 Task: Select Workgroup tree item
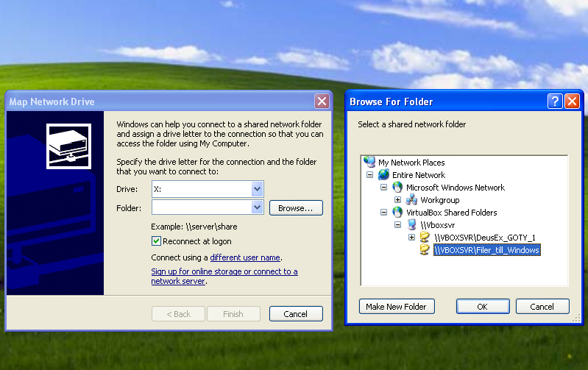[439, 200]
